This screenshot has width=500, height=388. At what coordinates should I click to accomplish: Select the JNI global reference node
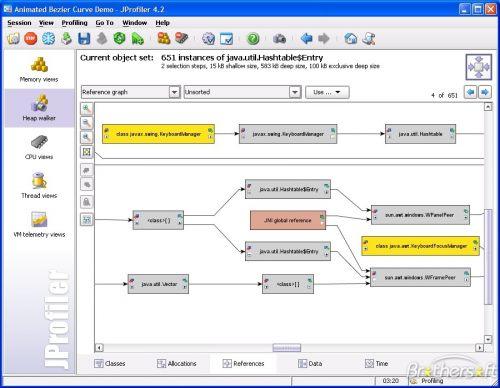pyautogui.click(x=288, y=220)
